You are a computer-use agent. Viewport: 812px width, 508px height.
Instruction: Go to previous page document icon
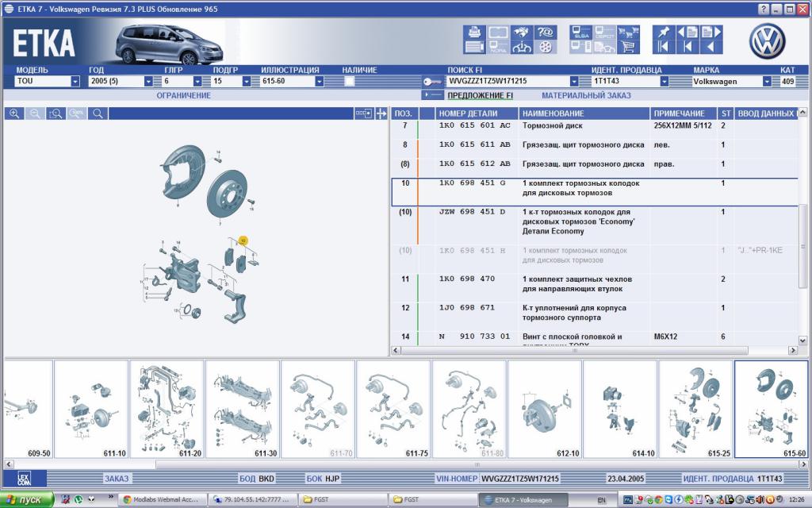688,32
